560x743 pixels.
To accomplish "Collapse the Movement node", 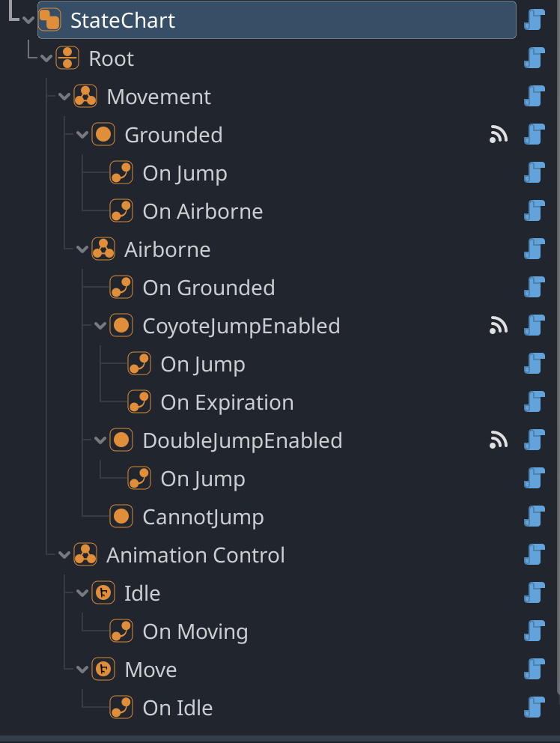I will coord(64,97).
